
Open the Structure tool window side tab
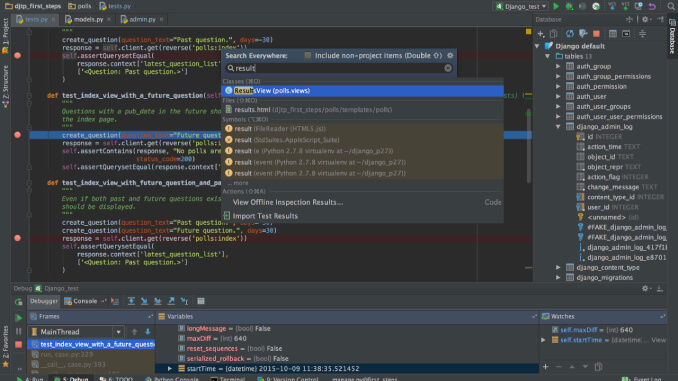pyautogui.click(x=5, y=86)
